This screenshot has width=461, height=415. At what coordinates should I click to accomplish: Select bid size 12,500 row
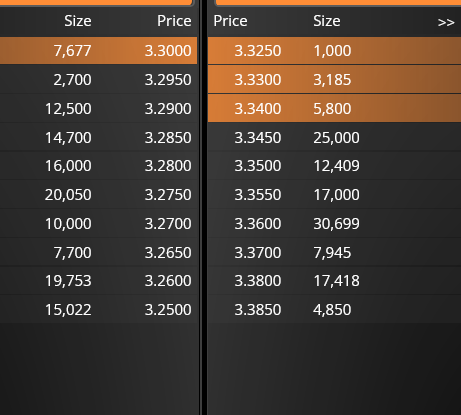pos(99,109)
